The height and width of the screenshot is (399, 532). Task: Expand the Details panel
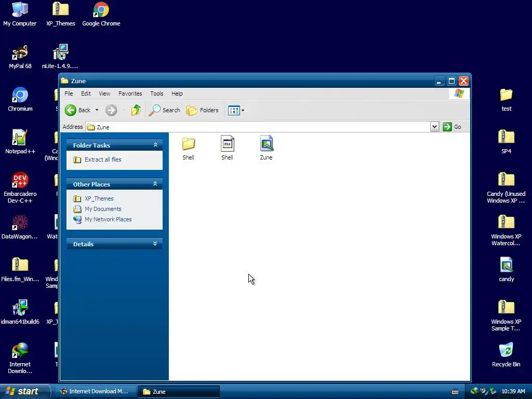[x=155, y=244]
